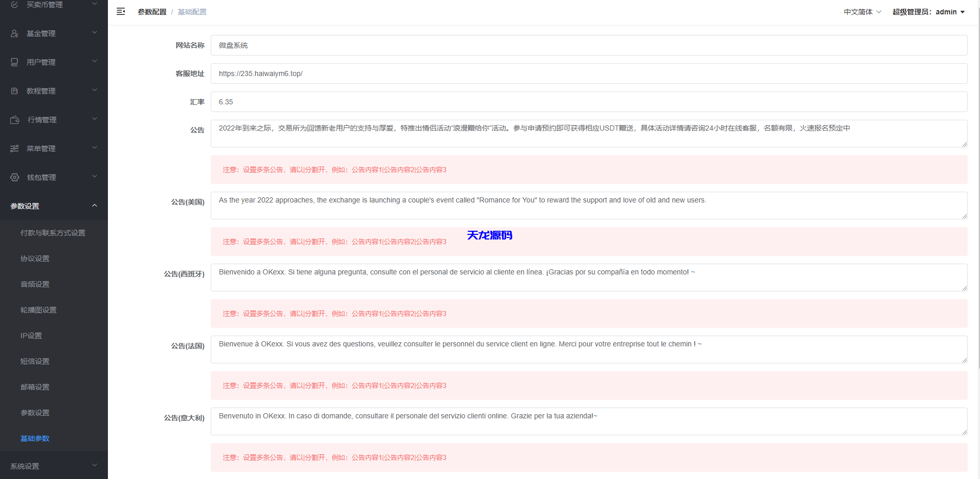Click the 汇率 input field showing 6.35
Viewport: 980px width, 479px height.
point(589,102)
